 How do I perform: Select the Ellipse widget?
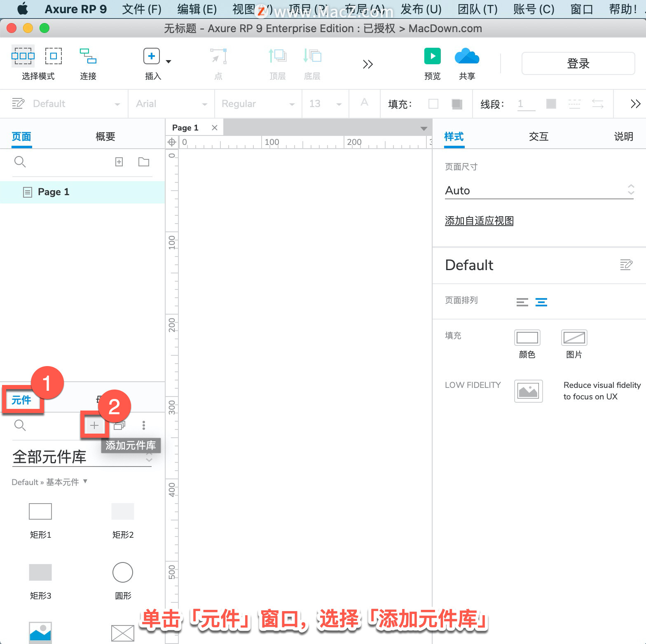tap(123, 572)
